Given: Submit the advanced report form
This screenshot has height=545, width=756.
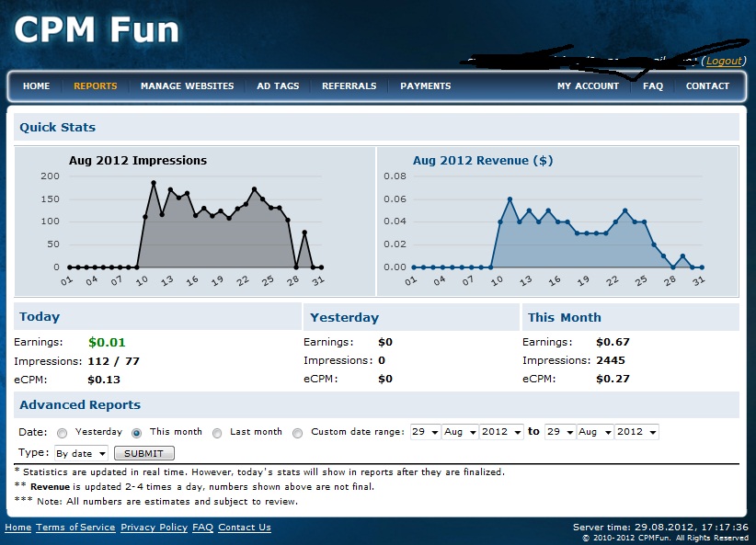Looking at the screenshot, I should pyautogui.click(x=144, y=453).
